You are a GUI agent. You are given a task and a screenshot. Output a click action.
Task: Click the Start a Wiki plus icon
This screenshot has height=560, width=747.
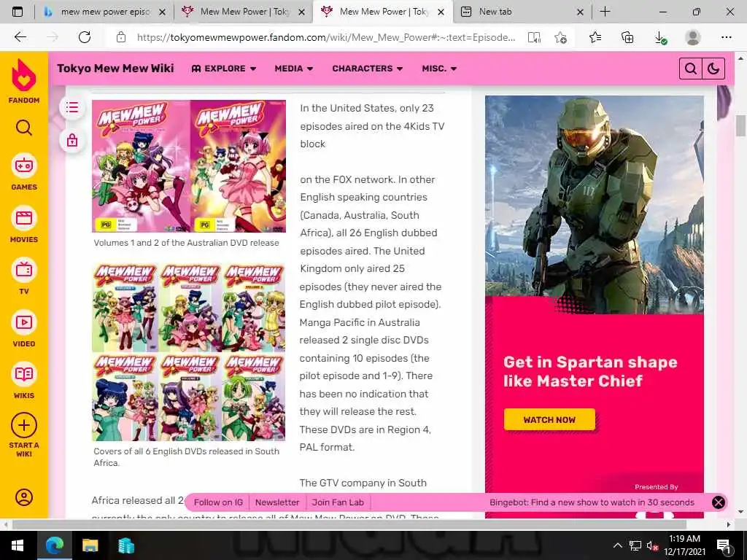pyautogui.click(x=24, y=425)
